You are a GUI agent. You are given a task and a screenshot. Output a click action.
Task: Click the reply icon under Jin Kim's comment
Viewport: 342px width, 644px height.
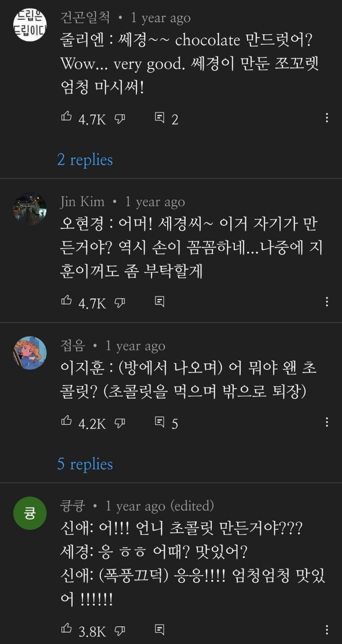coord(160,301)
